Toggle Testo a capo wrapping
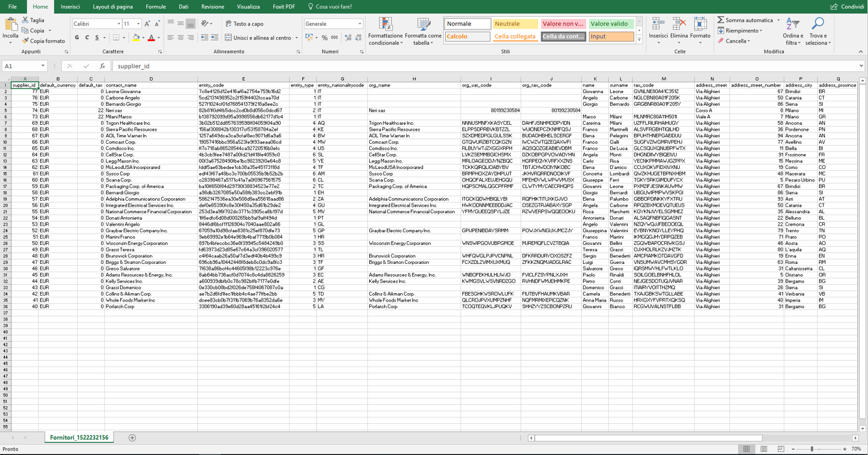 pos(244,24)
